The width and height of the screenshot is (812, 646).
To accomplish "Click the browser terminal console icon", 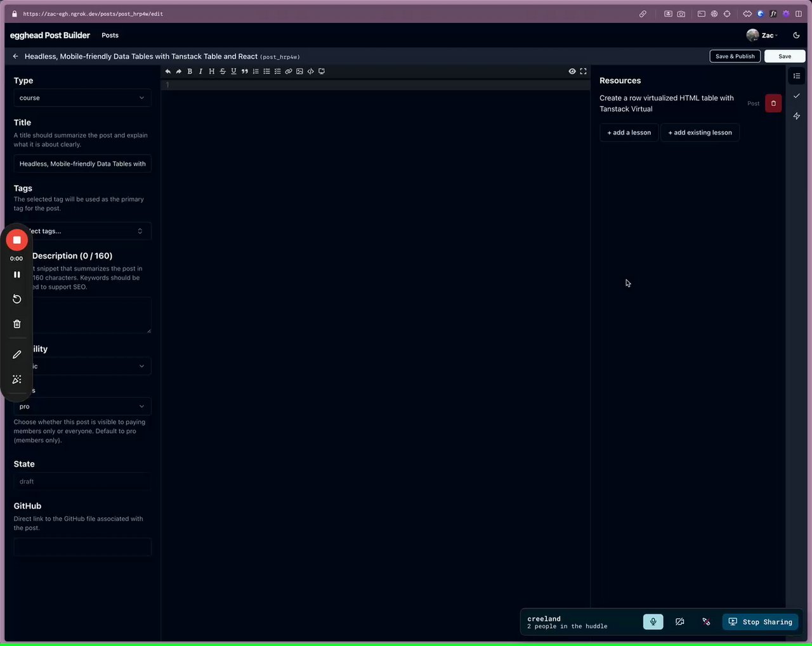I will (x=701, y=14).
